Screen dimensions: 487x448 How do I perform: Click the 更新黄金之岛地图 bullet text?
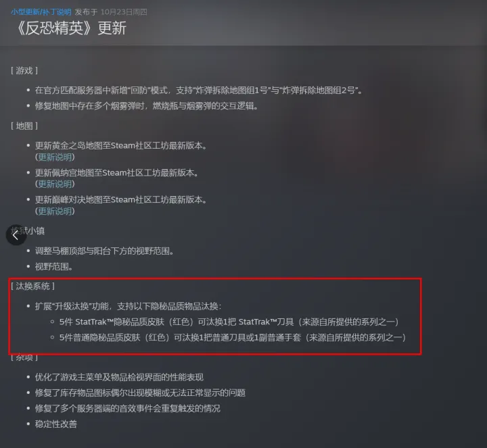[x=121, y=145]
